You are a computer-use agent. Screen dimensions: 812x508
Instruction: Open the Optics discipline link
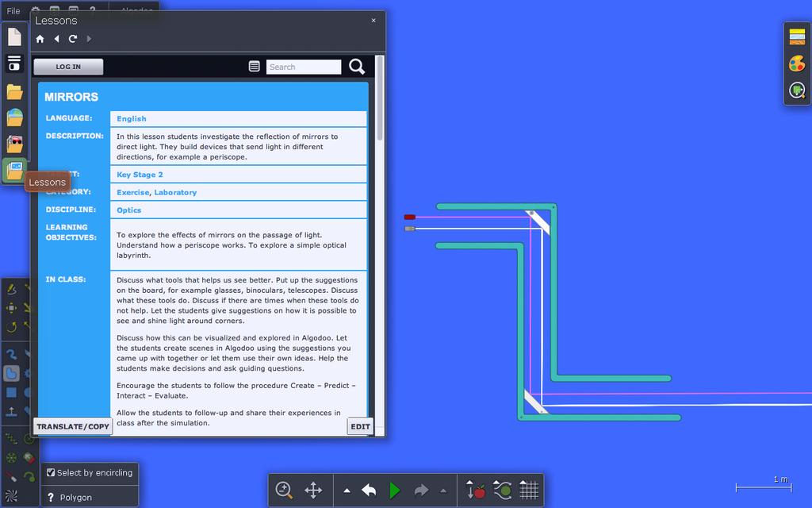(x=129, y=210)
